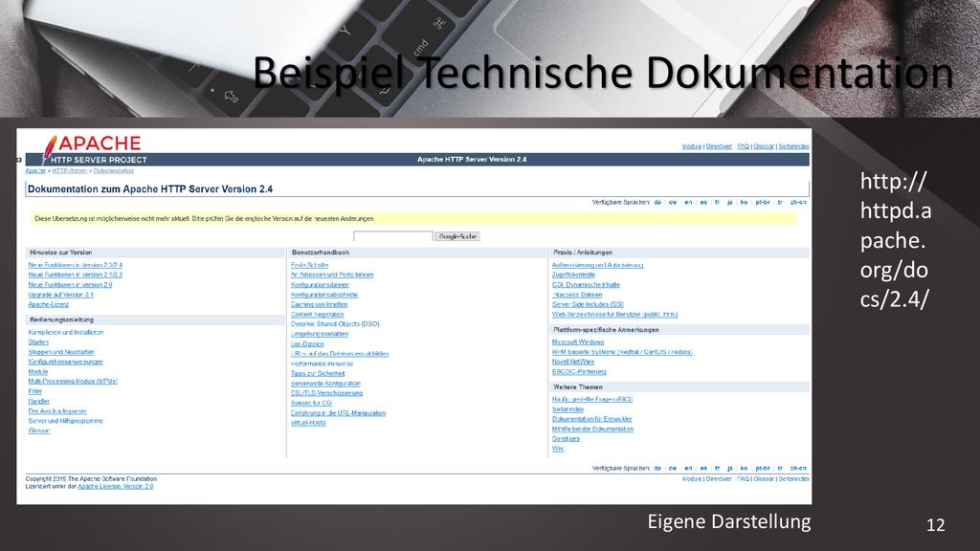Open Tipps zur Sicherheit
This screenshot has height=551, width=980.
[x=318, y=374]
